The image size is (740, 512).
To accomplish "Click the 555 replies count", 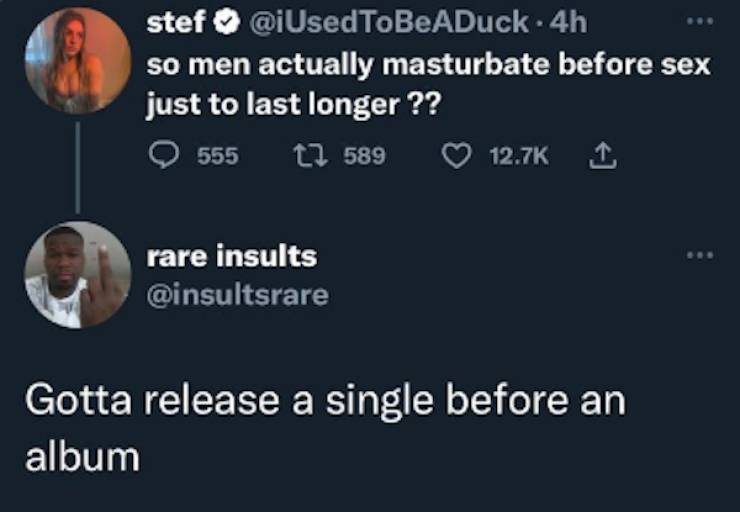I will [x=217, y=156].
